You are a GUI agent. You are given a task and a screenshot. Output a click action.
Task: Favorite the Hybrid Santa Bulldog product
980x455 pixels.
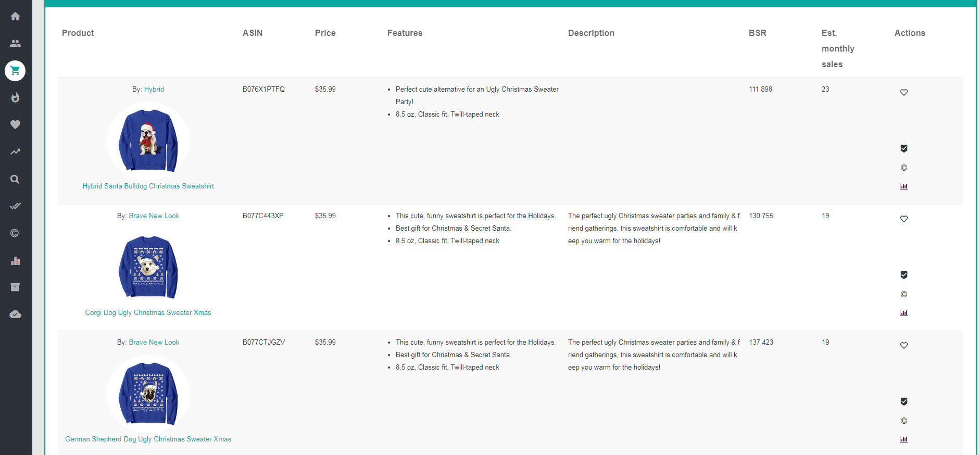pyautogui.click(x=904, y=92)
